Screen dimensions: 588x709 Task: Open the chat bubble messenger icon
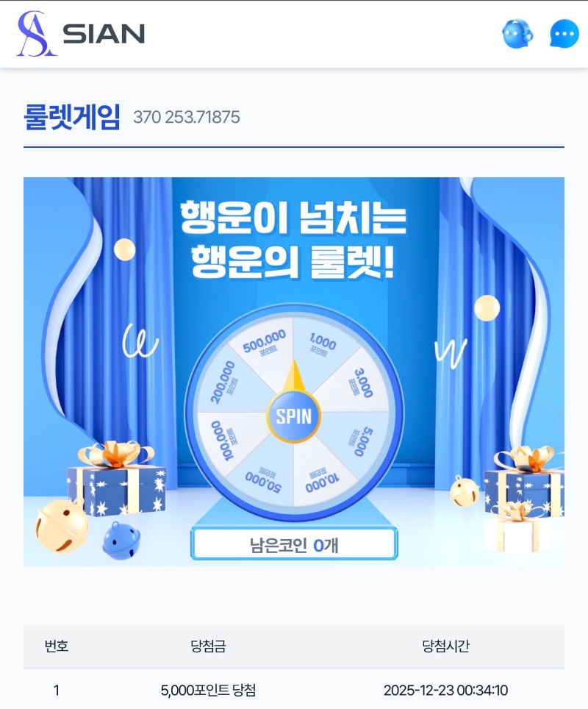564,33
